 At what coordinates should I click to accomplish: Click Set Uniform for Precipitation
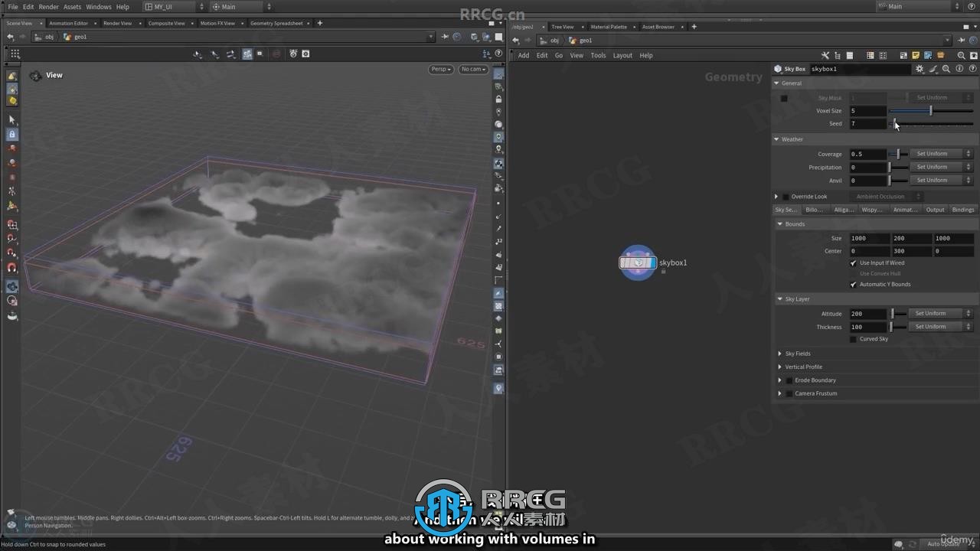(940, 167)
